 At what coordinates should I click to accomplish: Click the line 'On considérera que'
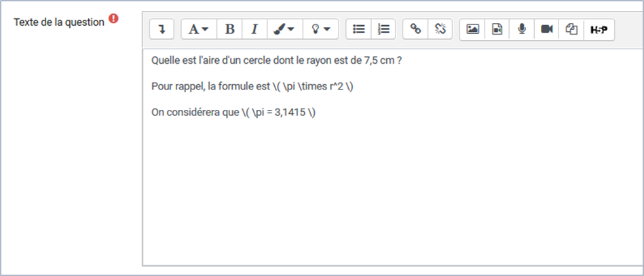(233, 113)
